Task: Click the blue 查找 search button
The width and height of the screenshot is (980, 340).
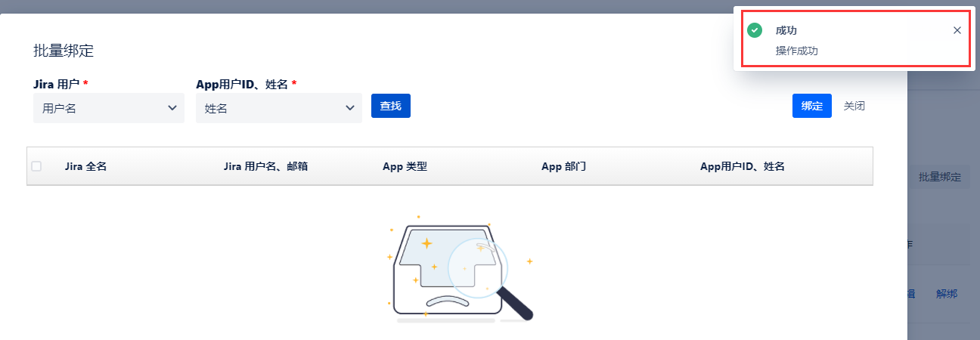Action: point(391,106)
